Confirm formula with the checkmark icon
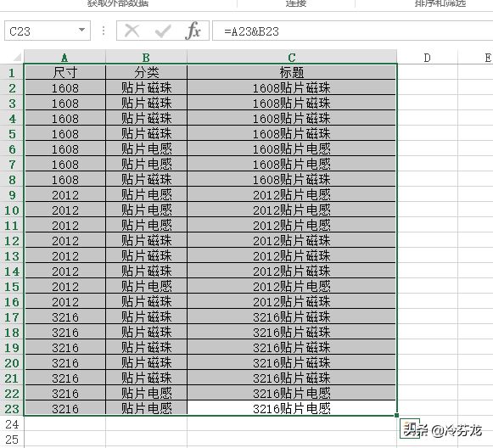 (x=163, y=31)
